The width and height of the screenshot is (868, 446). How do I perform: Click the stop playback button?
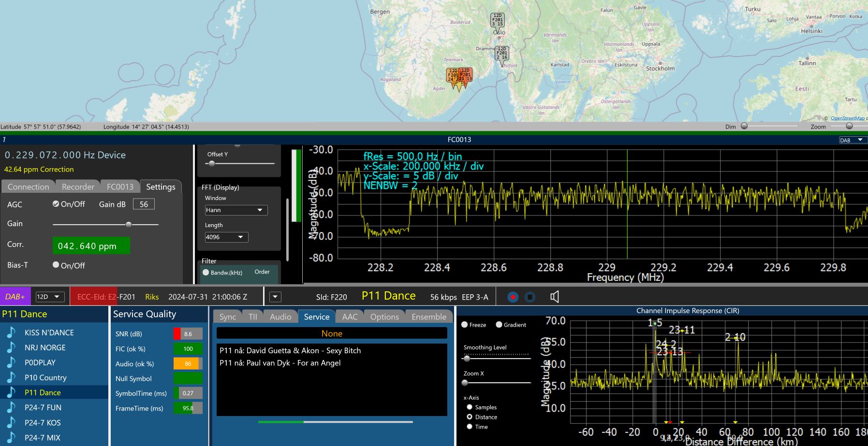pos(530,297)
